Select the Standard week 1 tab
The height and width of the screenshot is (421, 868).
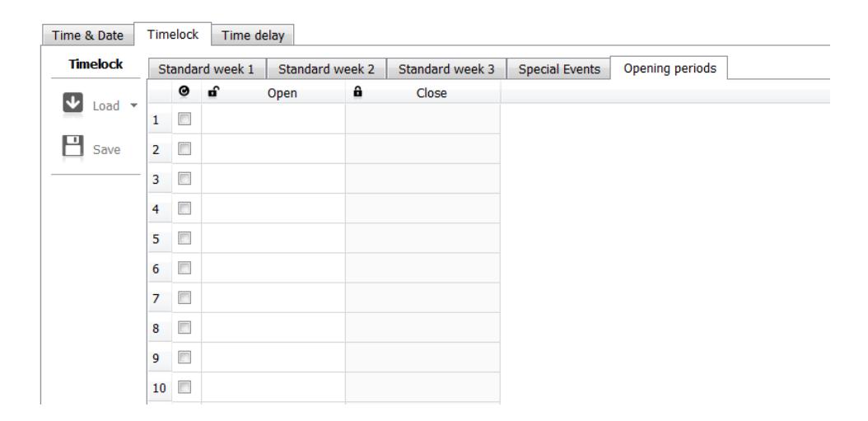(x=206, y=69)
